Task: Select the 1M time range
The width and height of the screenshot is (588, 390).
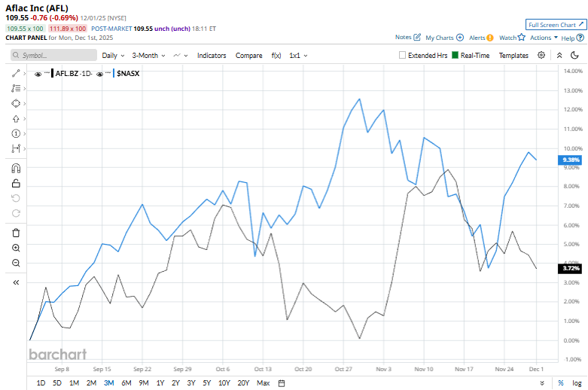Action: coord(74,383)
